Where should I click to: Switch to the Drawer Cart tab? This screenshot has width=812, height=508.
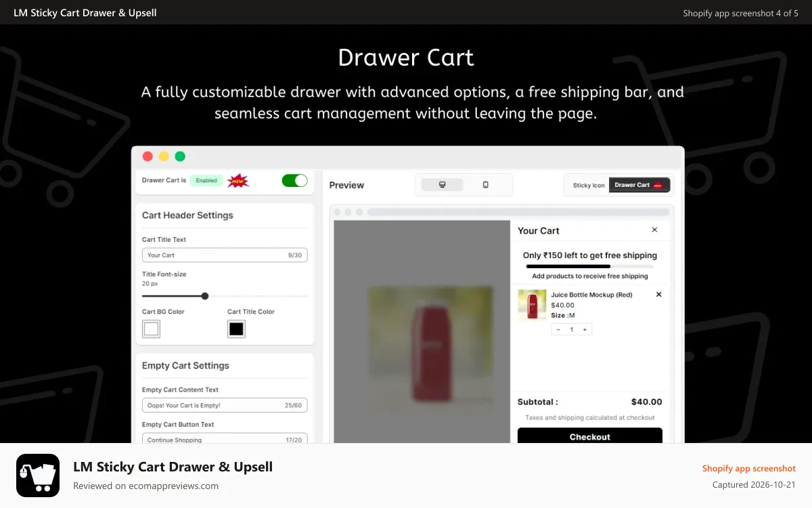(x=639, y=185)
